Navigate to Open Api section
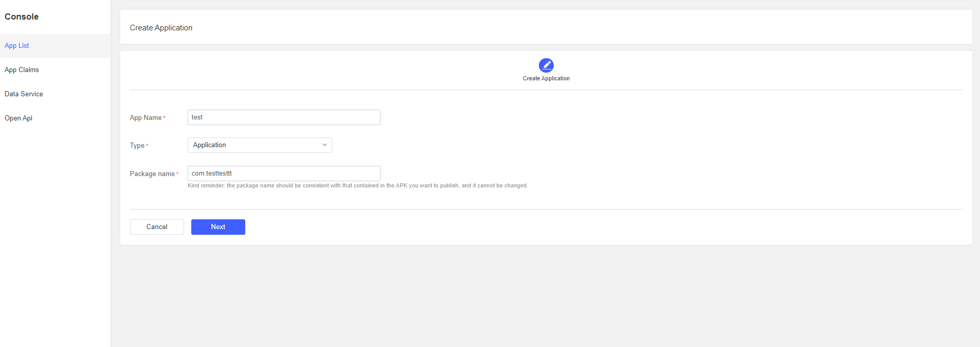Image resolution: width=980 pixels, height=347 pixels. (x=19, y=118)
